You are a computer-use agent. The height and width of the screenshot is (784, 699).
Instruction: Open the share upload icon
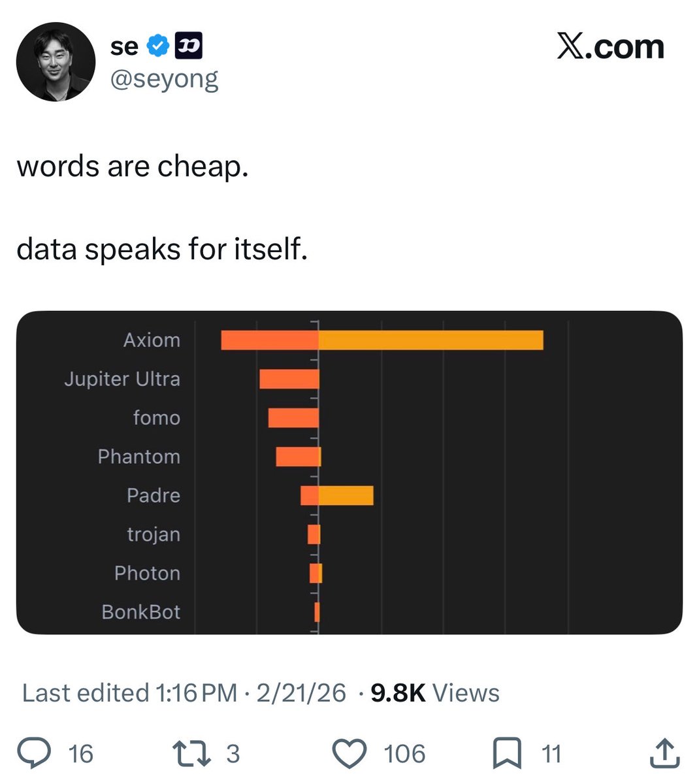[664, 753]
